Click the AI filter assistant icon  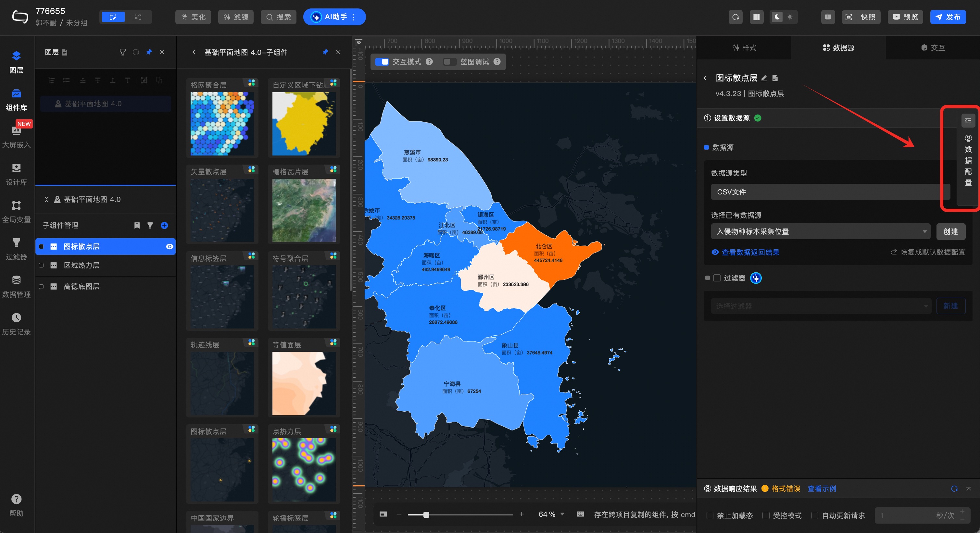[756, 278]
